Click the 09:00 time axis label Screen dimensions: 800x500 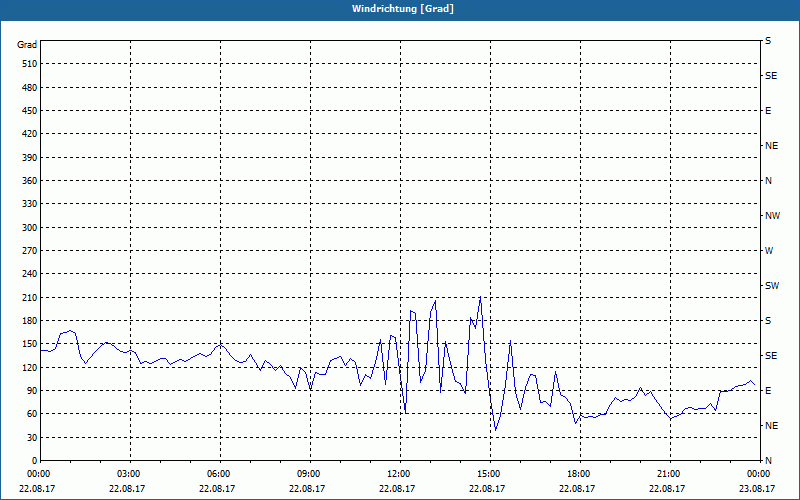pyautogui.click(x=310, y=474)
